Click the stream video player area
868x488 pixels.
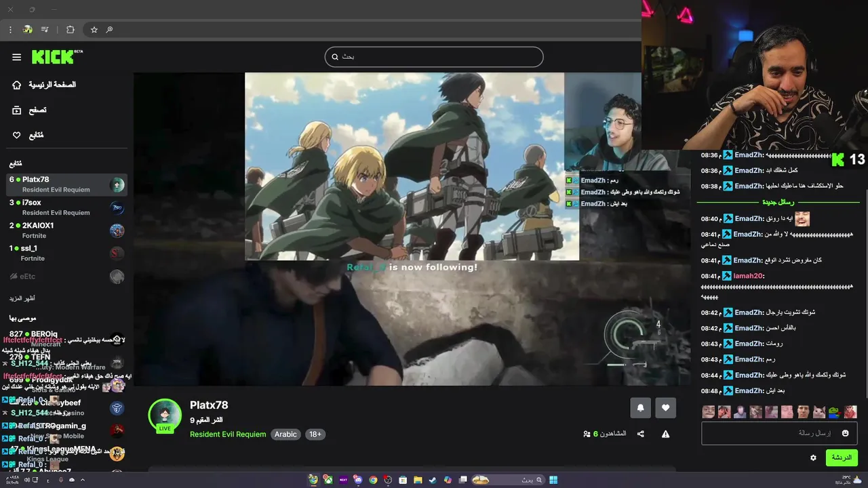(412, 229)
